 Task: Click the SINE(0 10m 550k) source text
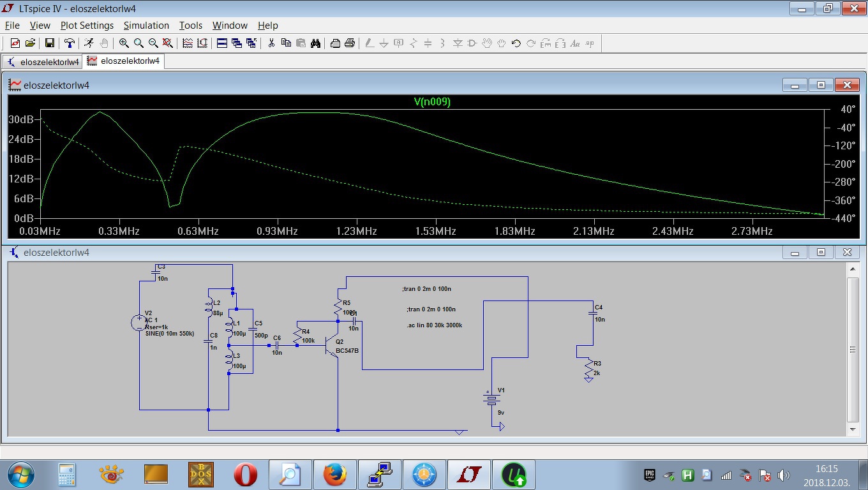(169, 334)
